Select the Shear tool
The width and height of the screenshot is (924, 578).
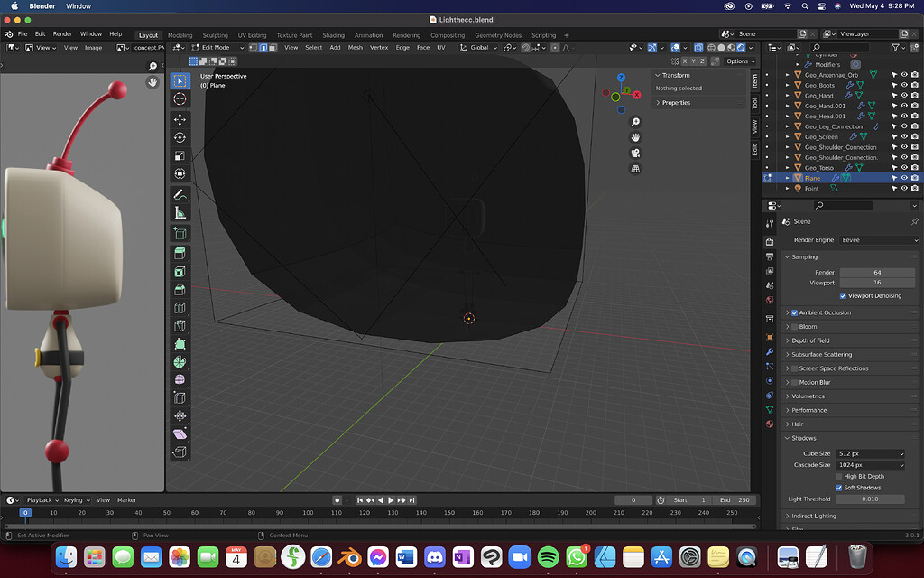coord(180,434)
